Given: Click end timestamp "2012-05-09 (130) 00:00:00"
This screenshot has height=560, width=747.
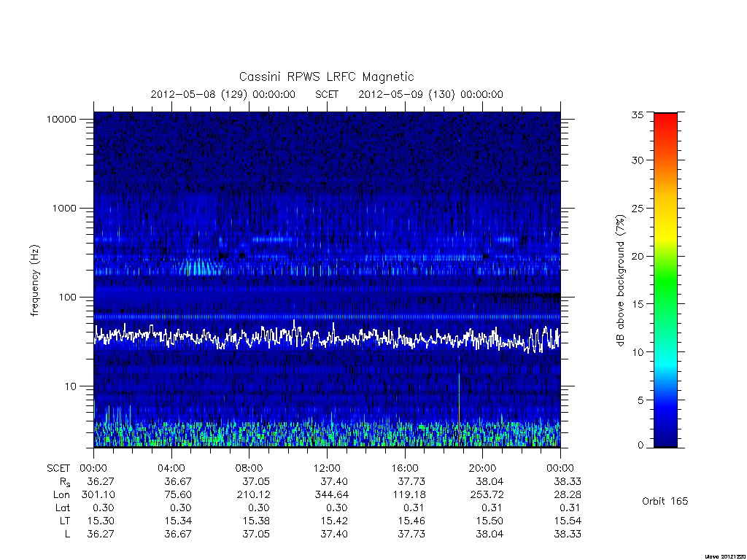Looking at the screenshot, I should pyautogui.click(x=430, y=94).
